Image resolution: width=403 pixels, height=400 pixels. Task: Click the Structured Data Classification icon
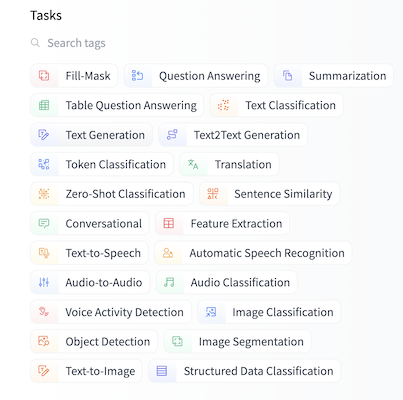[x=162, y=371]
